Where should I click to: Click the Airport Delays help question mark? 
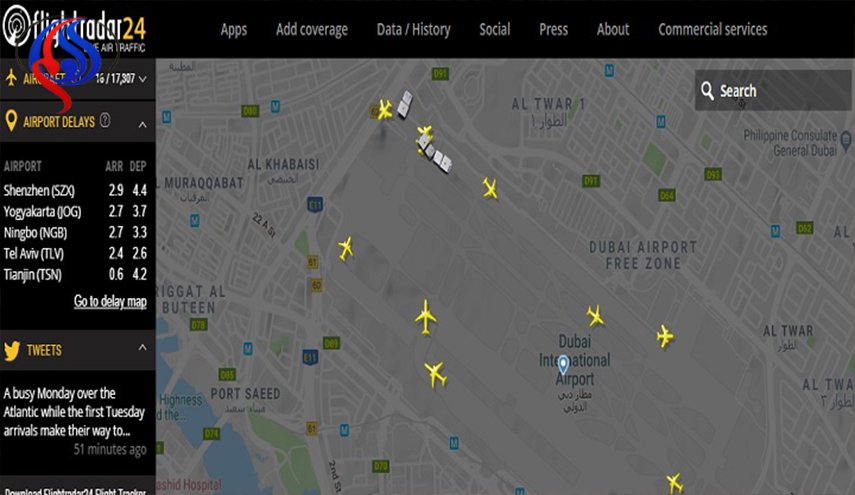coord(105,120)
